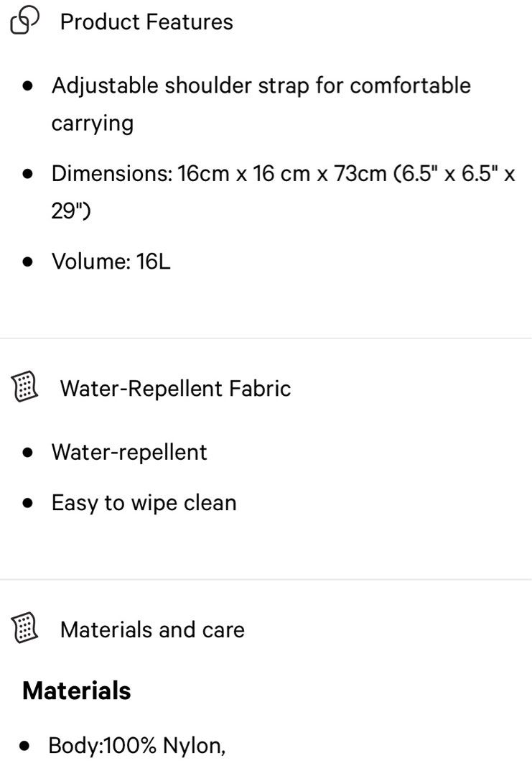This screenshot has height=776, width=532.
Task: Click the Product Features section icon
Action: 24,20
